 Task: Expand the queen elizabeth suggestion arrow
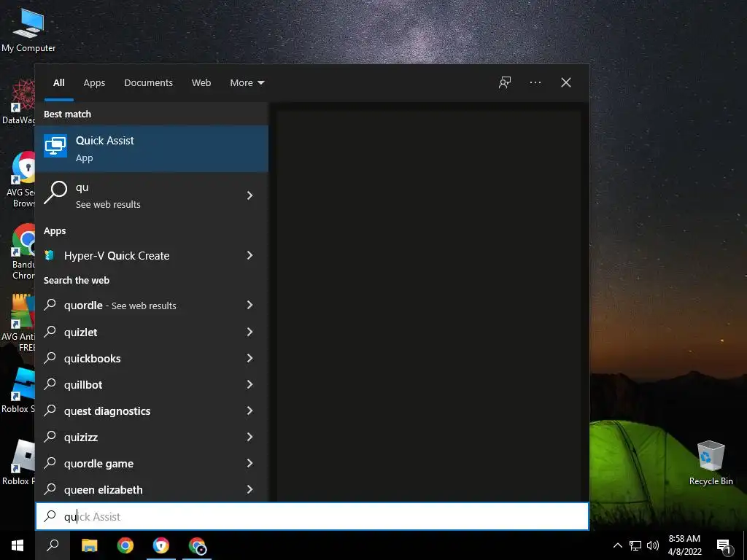[249, 489]
